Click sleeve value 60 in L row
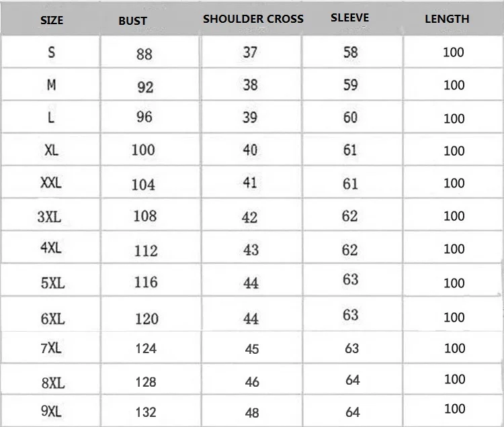 tap(350, 117)
